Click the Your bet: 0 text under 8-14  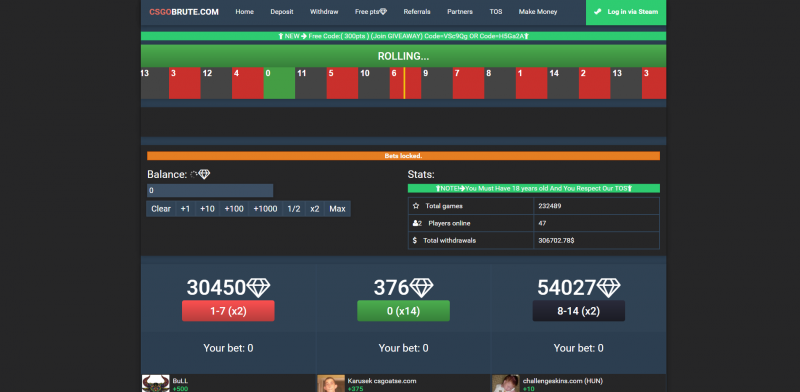pyautogui.click(x=579, y=348)
